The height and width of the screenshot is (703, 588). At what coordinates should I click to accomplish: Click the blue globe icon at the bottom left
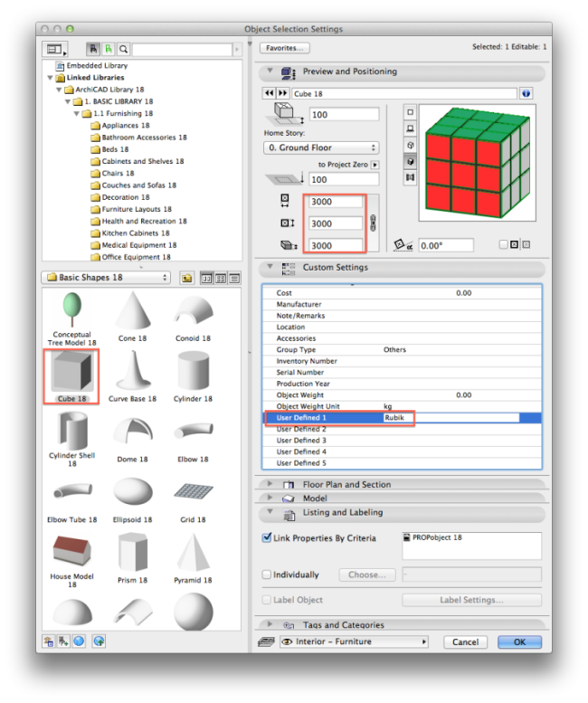tap(79, 641)
